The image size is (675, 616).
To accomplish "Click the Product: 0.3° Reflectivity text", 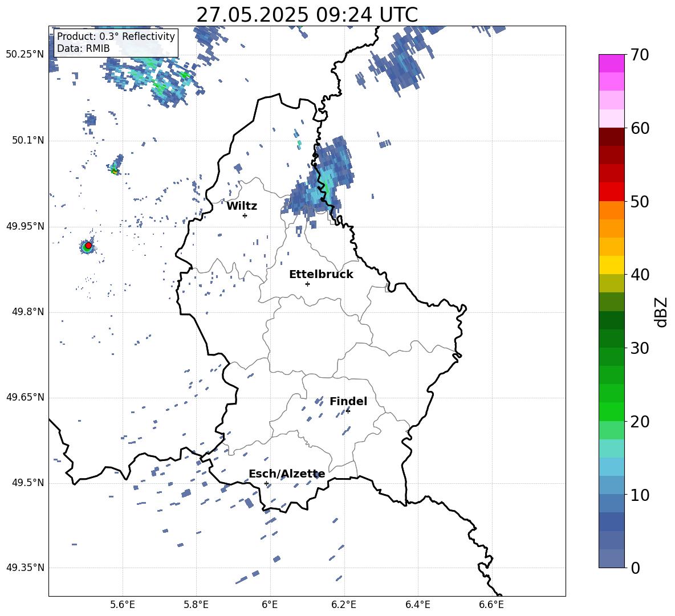I will click(x=116, y=36).
